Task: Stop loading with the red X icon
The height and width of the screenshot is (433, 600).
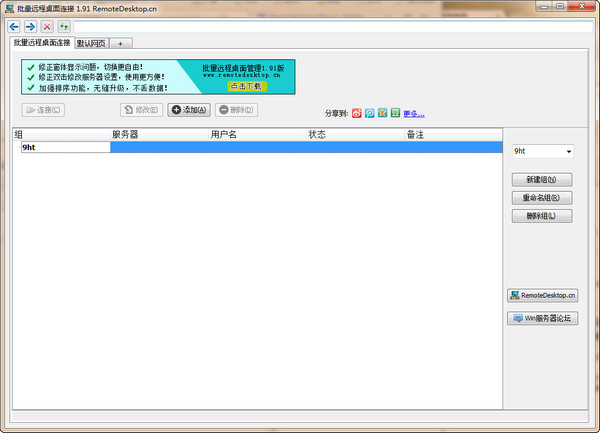Action: (x=47, y=27)
